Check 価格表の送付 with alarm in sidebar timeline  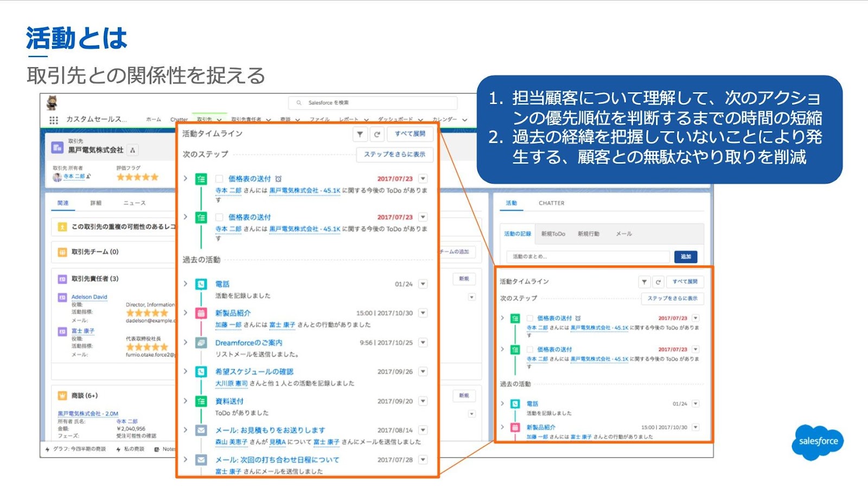(531, 318)
